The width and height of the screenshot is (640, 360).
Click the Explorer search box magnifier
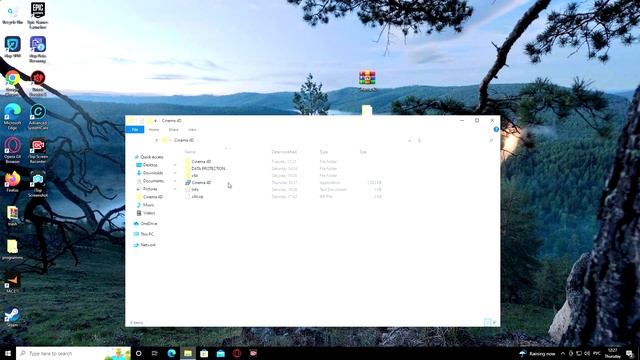(x=491, y=140)
